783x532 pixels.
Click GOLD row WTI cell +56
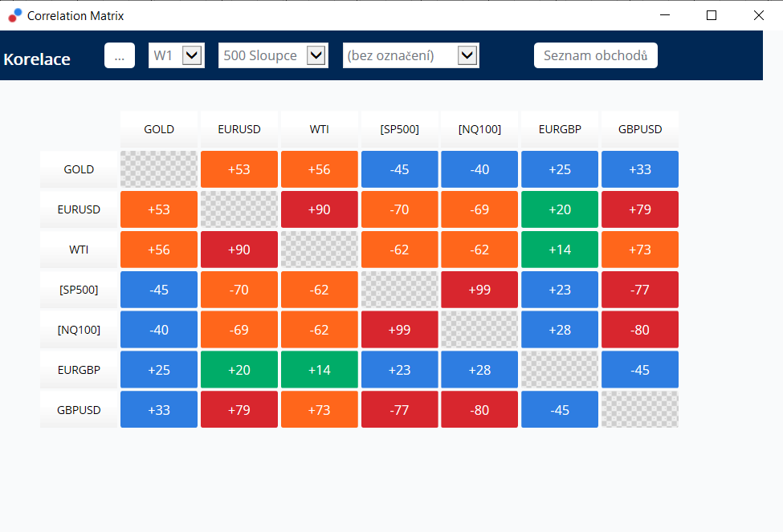(319, 169)
